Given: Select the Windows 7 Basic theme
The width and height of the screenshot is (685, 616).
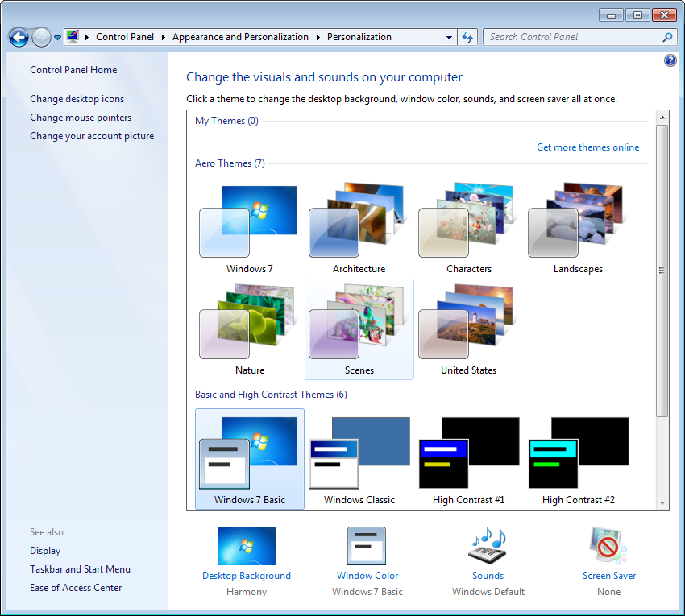Looking at the screenshot, I should [250, 459].
